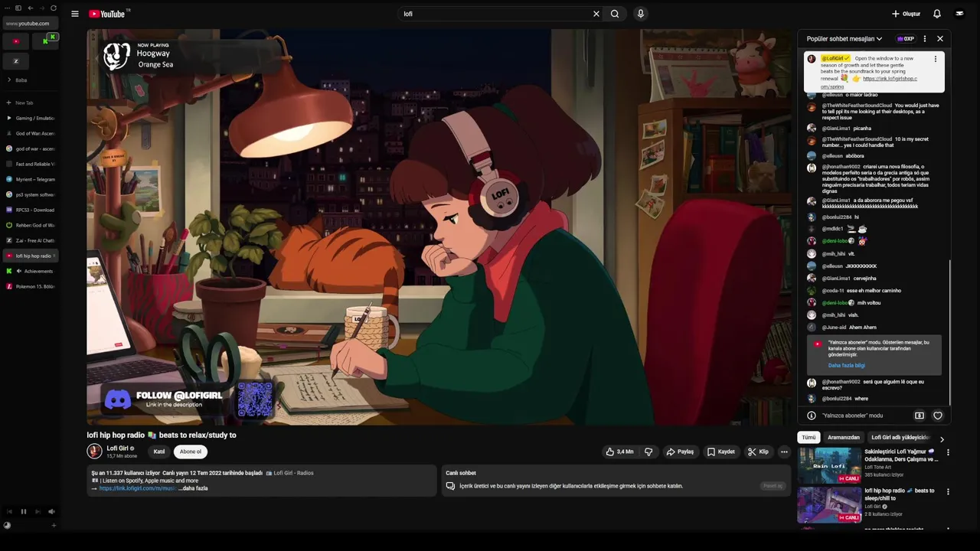The width and height of the screenshot is (980, 551).
Task: Click the search magnifier button
Action: [x=615, y=14]
